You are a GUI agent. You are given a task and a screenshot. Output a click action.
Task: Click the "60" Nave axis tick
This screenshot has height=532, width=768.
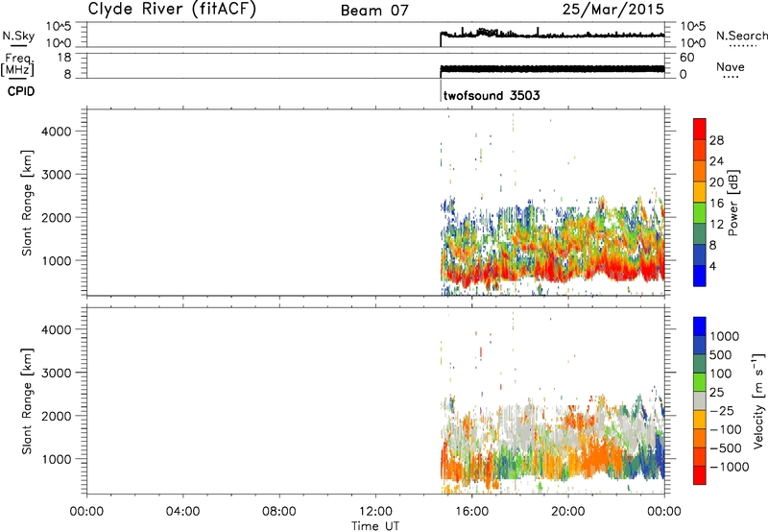(686, 58)
